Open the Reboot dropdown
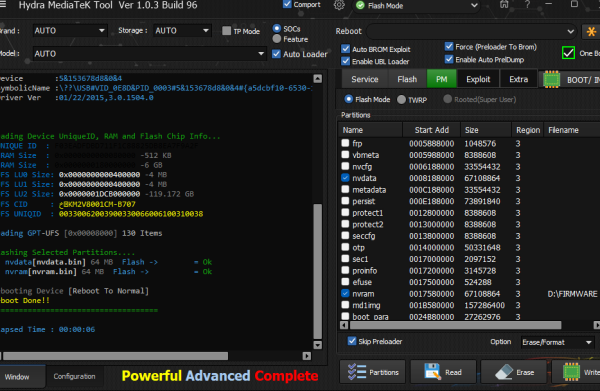 (471, 31)
